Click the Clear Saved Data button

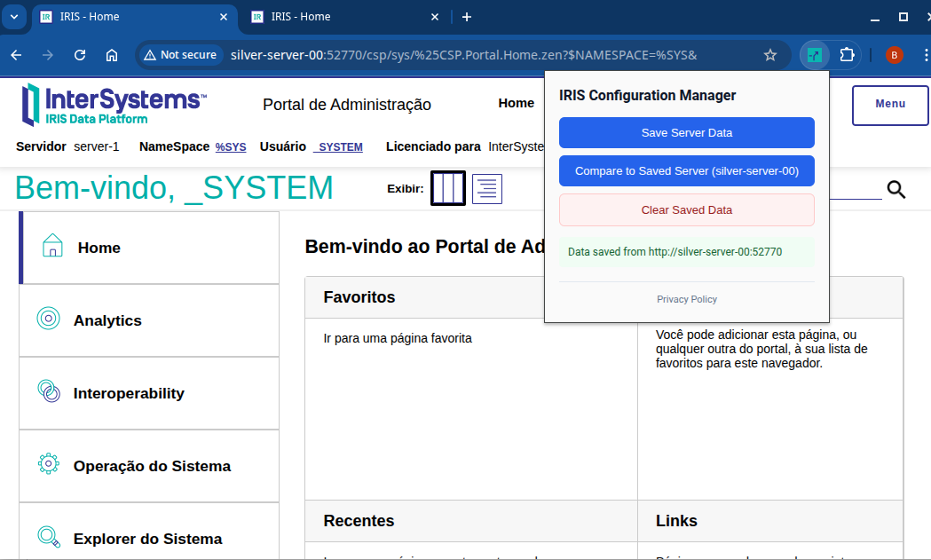(x=686, y=210)
